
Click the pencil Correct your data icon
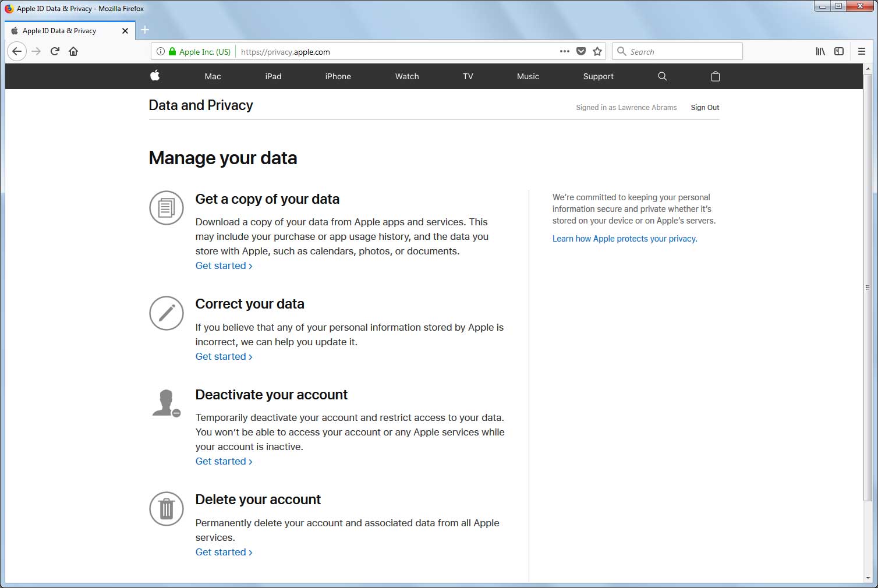(x=167, y=313)
